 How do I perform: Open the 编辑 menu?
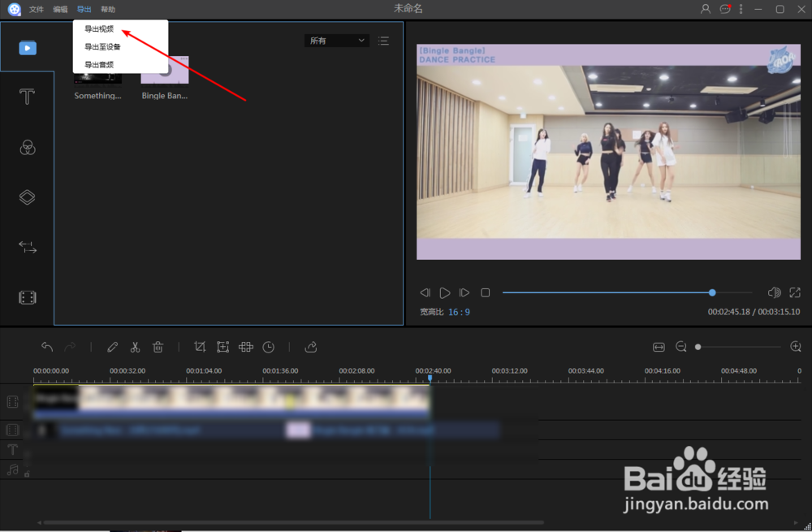tap(60, 9)
